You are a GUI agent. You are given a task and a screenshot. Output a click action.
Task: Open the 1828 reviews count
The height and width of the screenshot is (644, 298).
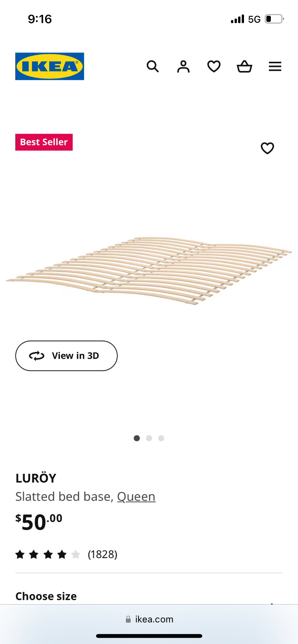point(102,554)
